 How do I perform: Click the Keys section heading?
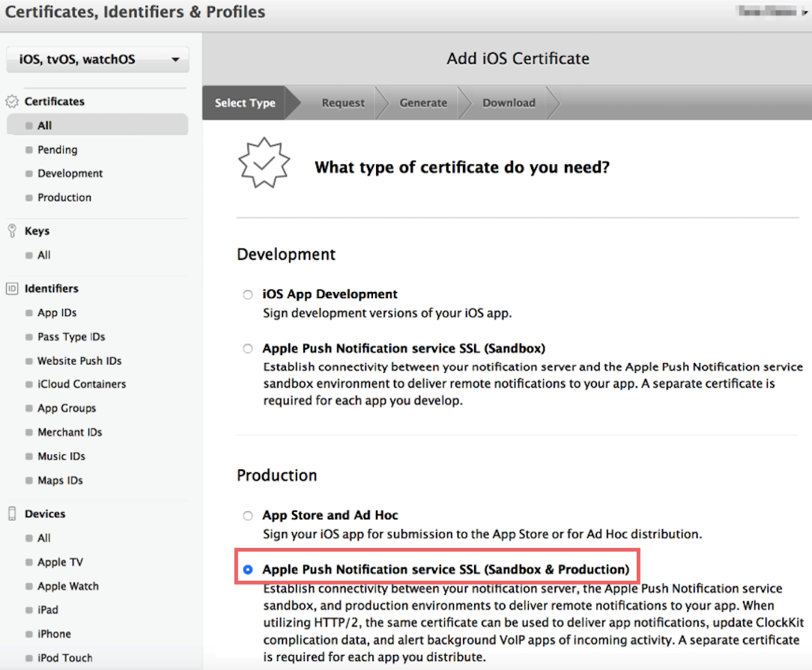[x=37, y=231]
